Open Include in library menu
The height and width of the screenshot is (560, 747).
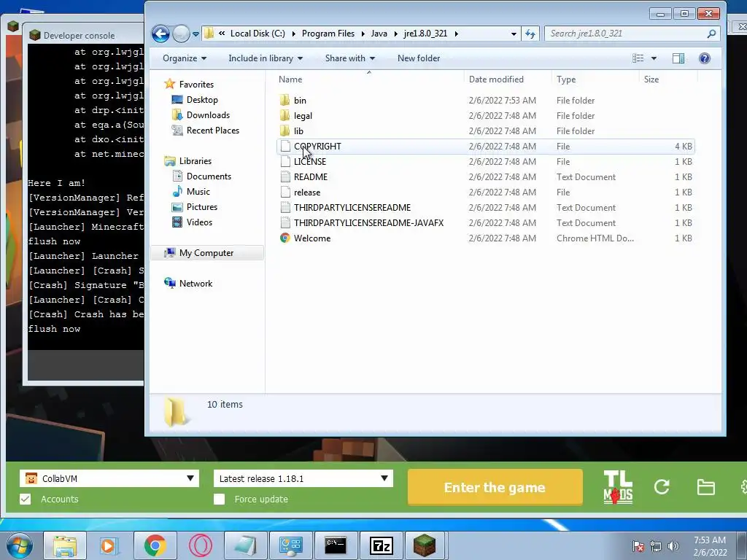coord(266,58)
